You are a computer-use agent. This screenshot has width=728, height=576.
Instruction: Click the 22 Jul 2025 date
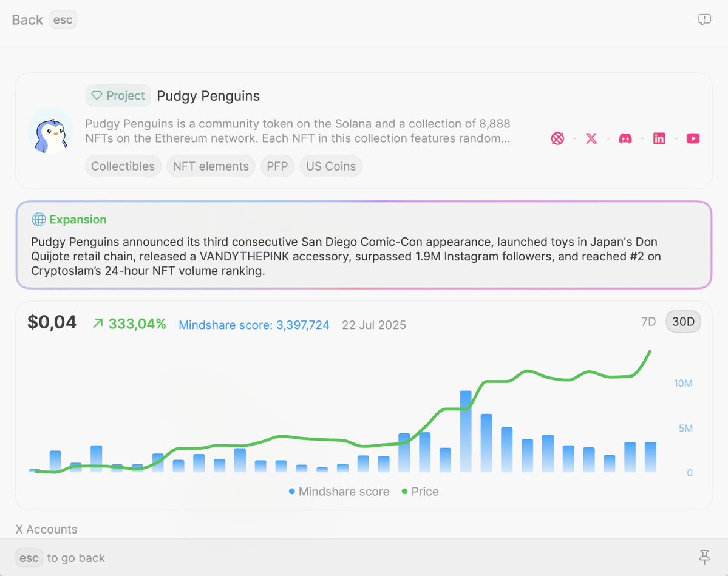374,325
